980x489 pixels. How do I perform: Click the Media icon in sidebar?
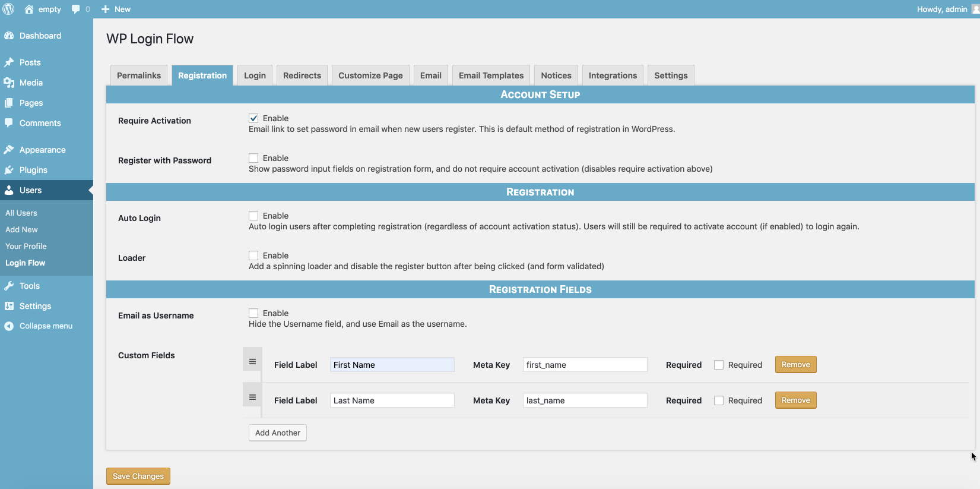coord(9,83)
